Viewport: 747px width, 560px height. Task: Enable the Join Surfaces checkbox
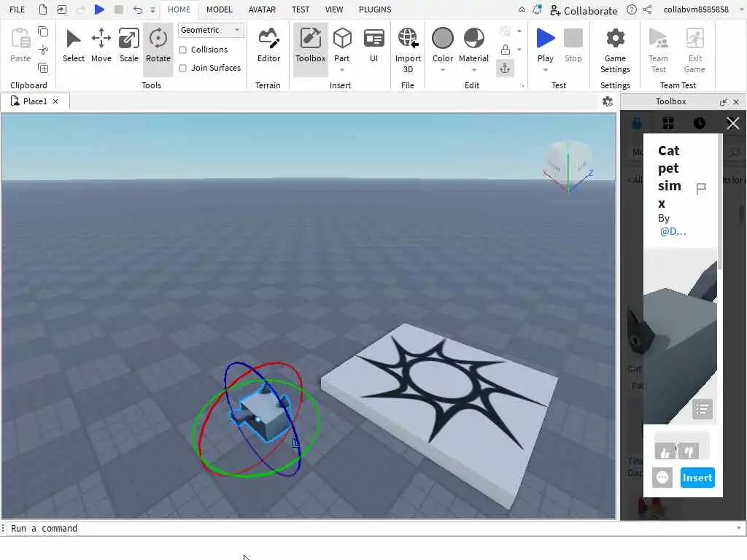click(182, 68)
